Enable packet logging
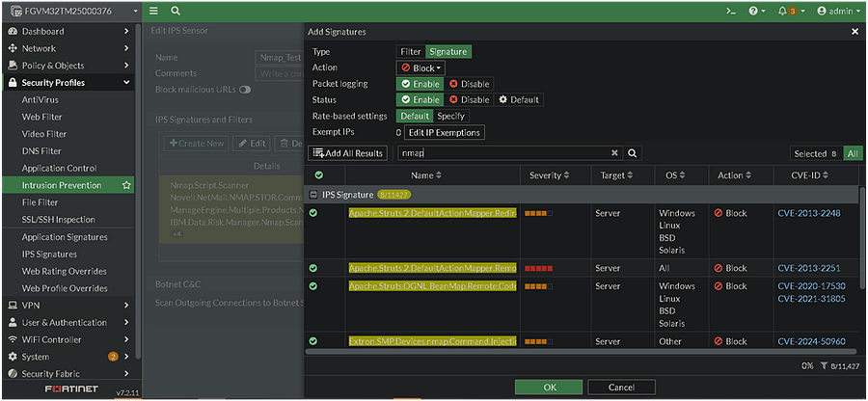 (x=420, y=84)
